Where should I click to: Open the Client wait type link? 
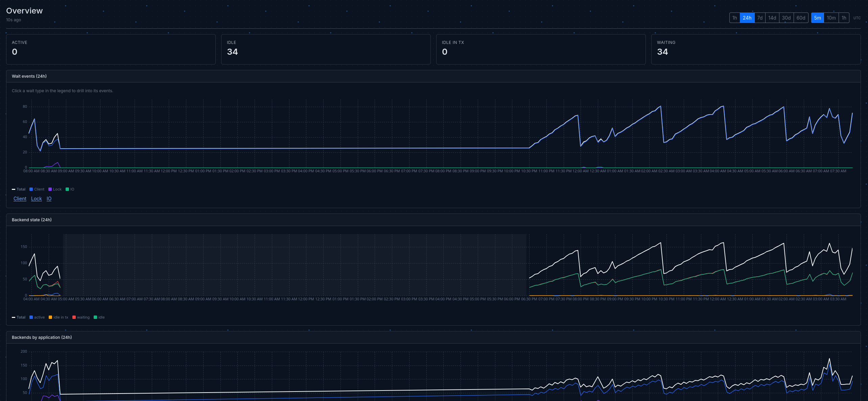(x=20, y=199)
